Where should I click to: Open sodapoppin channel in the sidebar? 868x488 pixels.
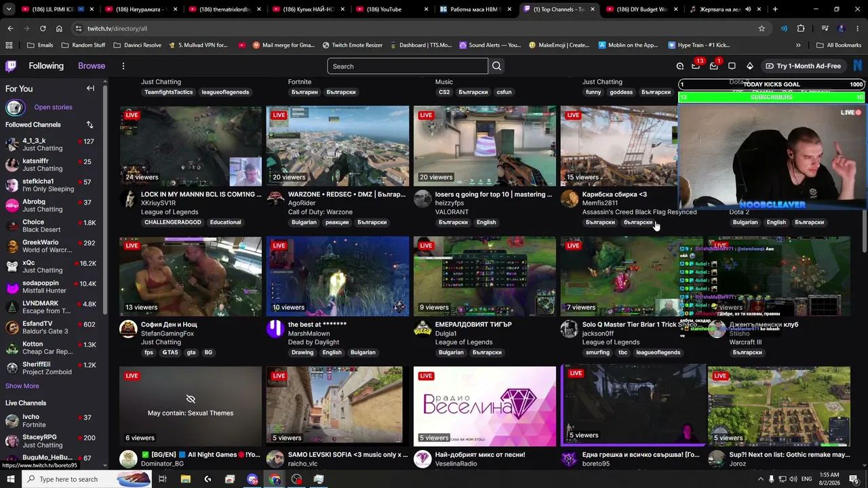point(52,287)
